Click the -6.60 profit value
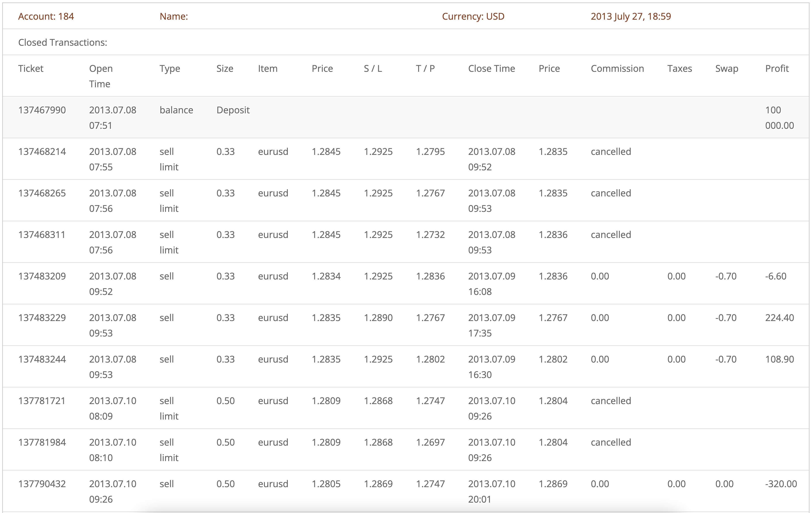812x513 pixels. click(775, 276)
